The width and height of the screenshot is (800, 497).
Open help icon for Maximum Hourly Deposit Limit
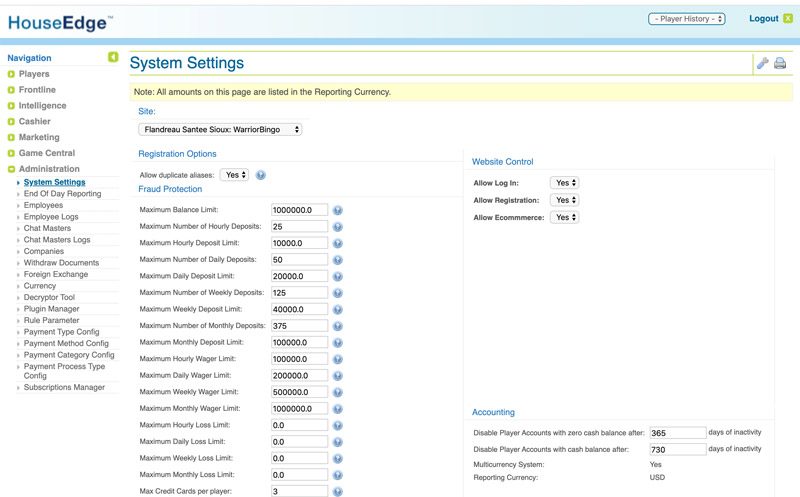(x=337, y=243)
